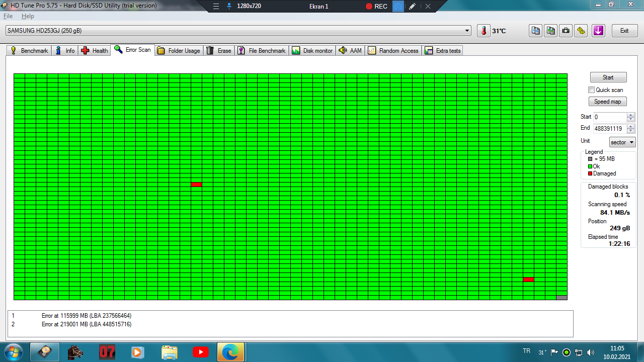Increase the End sector value
Image resolution: width=644 pixels, height=362 pixels.
point(631,126)
